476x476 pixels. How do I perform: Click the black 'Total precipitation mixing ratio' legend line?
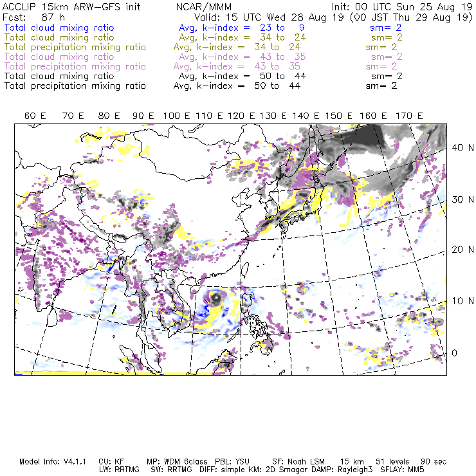pos(75,86)
